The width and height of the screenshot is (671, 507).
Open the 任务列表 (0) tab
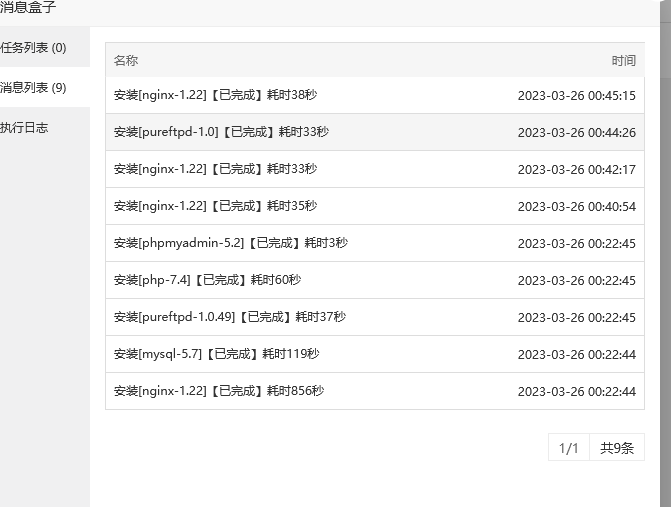pyautogui.click(x=34, y=48)
